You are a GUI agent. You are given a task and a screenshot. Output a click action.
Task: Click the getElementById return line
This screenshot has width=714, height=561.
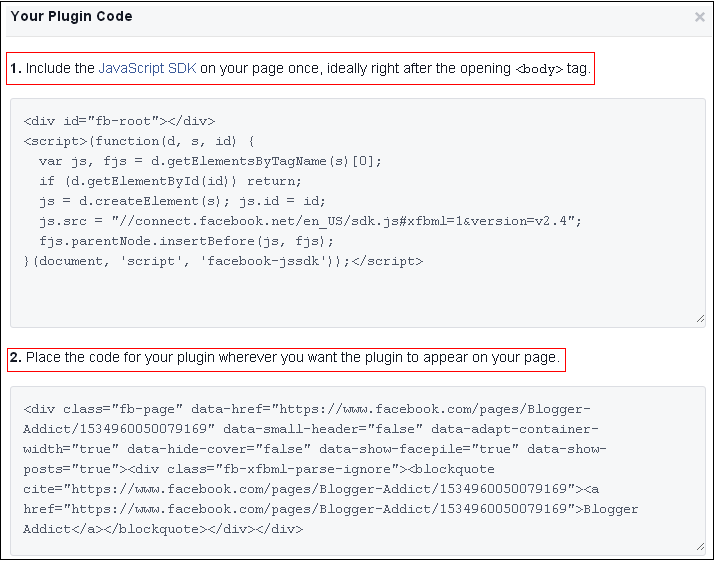point(170,181)
